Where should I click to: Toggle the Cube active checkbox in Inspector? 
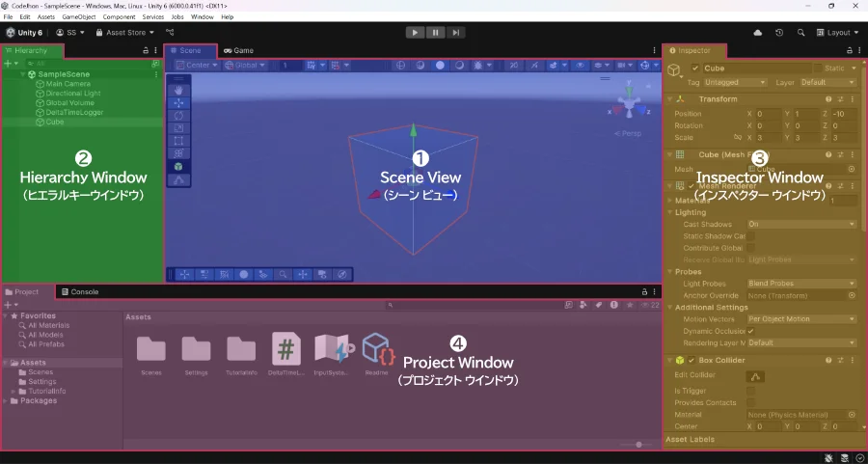click(x=695, y=68)
